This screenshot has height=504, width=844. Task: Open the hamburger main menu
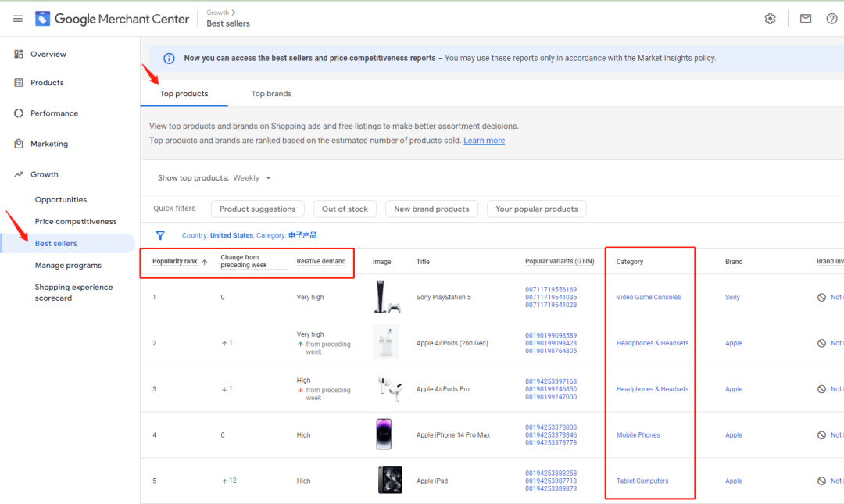click(x=17, y=19)
